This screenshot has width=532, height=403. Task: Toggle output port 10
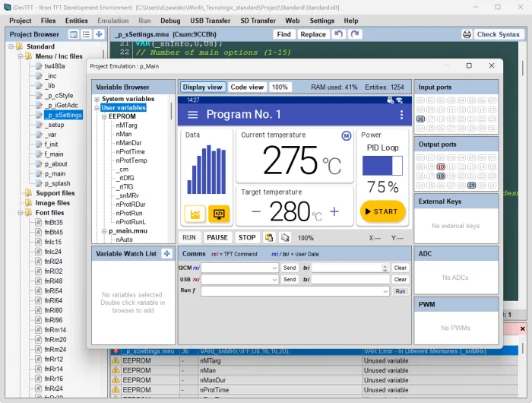click(x=441, y=167)
